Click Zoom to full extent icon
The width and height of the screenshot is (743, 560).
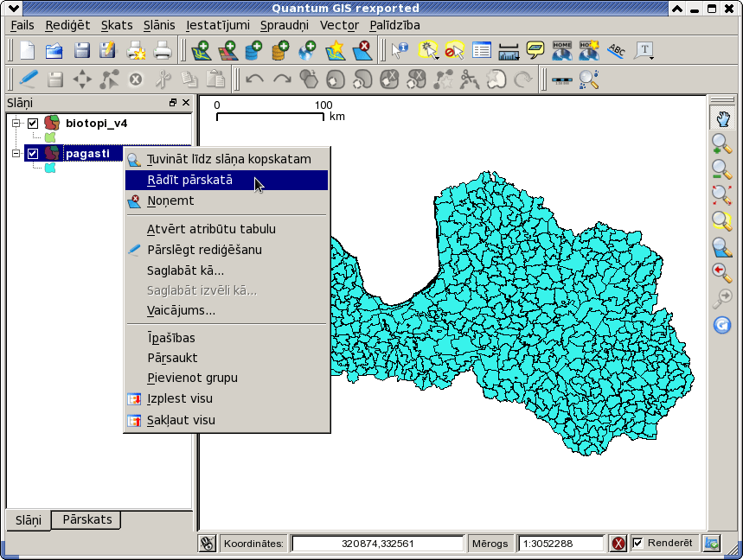click(x=721, y=194)
